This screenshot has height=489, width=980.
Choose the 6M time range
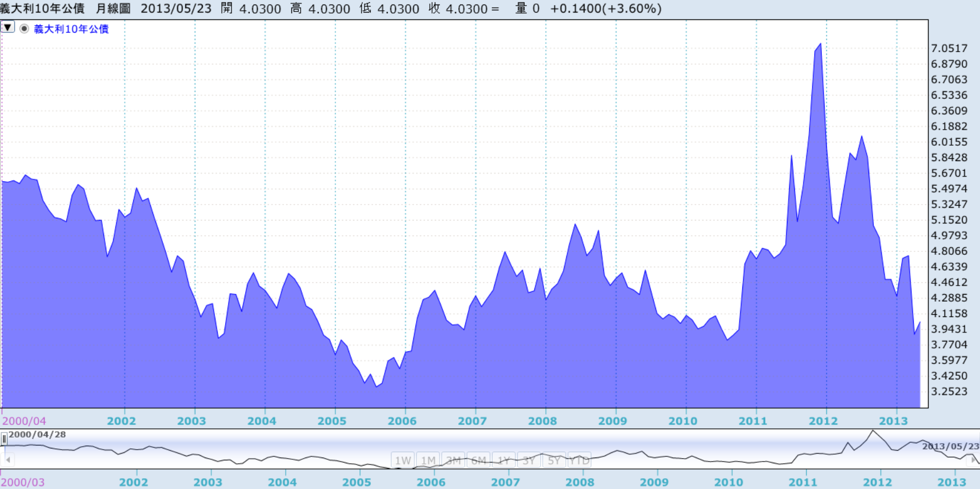tap(478, 460)
